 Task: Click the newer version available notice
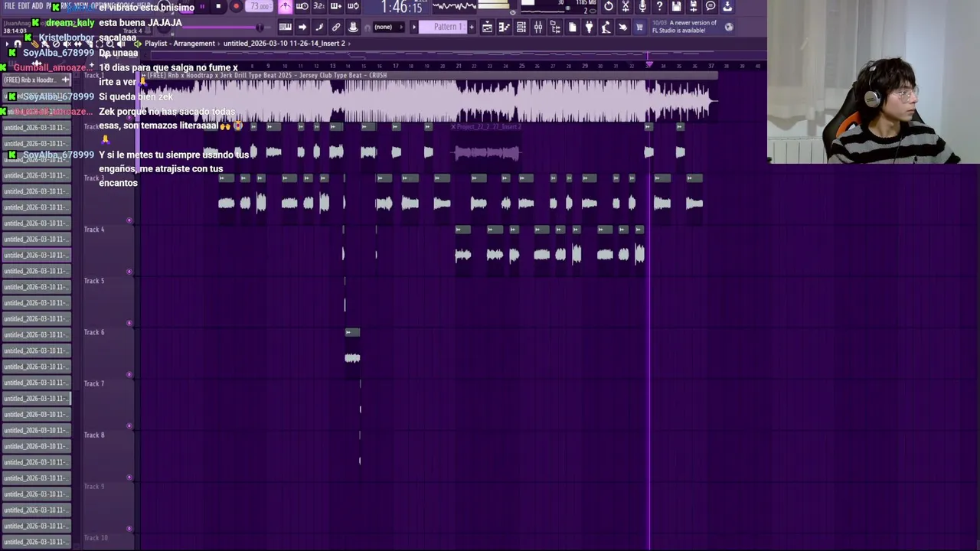click(684, 27)
